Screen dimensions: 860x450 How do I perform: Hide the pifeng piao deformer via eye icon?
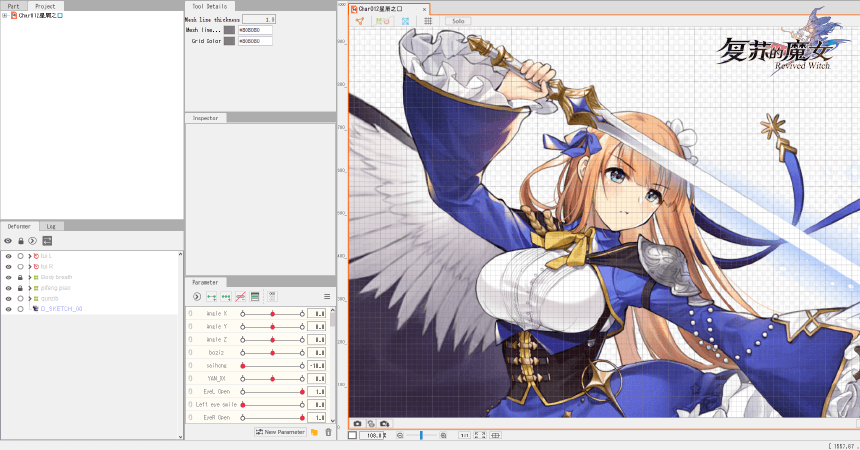pos(8,288)
